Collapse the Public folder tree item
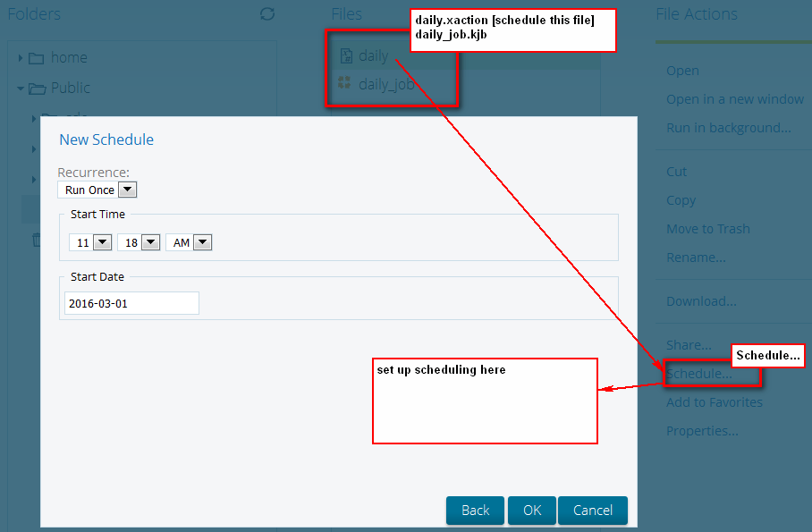The image size is (812, 532). click(20, 88)
